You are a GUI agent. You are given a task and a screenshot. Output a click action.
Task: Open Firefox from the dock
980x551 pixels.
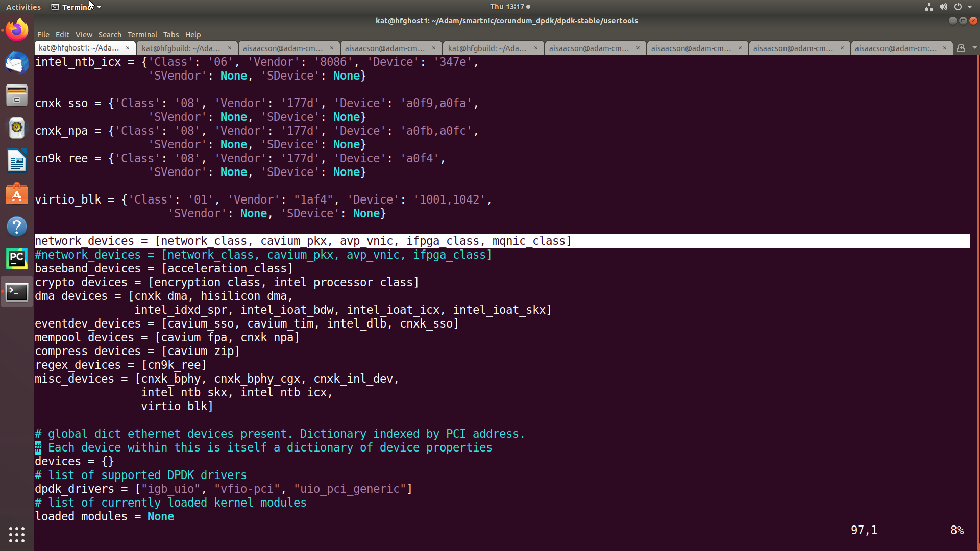point(17,30)
